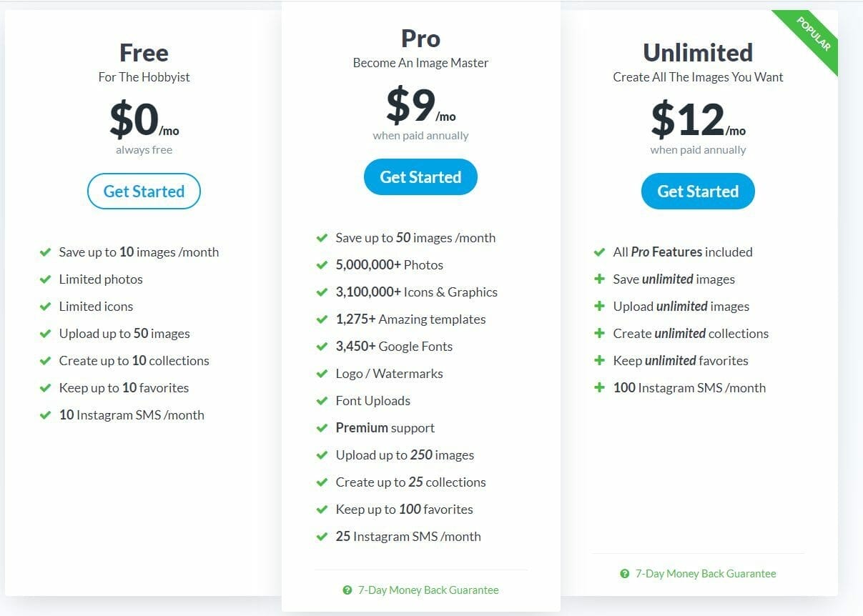863x616 pixels.
Task: Click the checkmark beside Limited photos
Action: point(44,279)
